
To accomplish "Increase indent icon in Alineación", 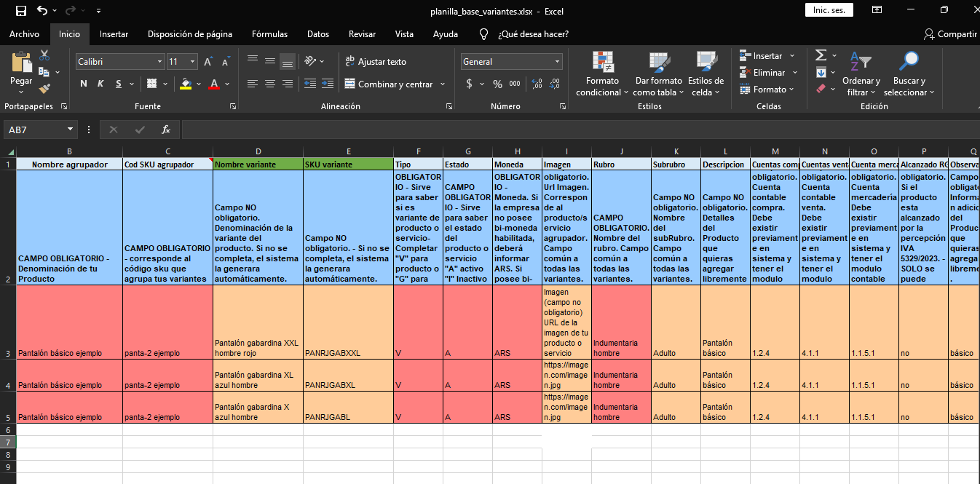I will click(x=328, y=84).
